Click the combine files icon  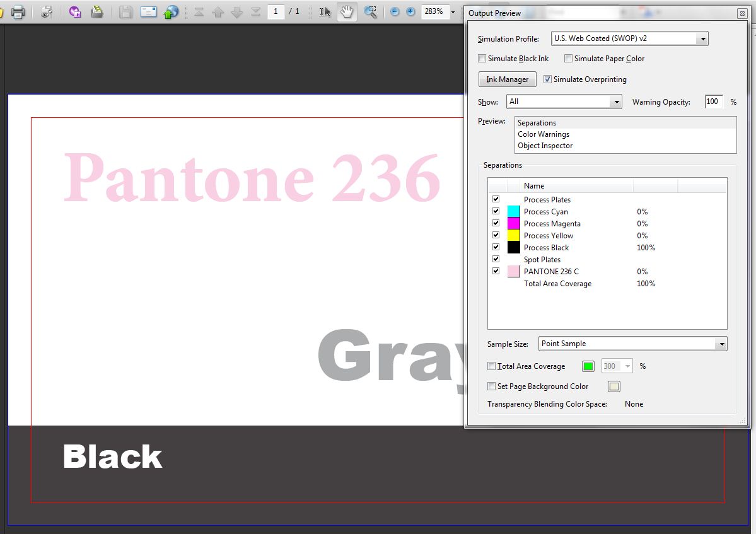coord(97,11)
